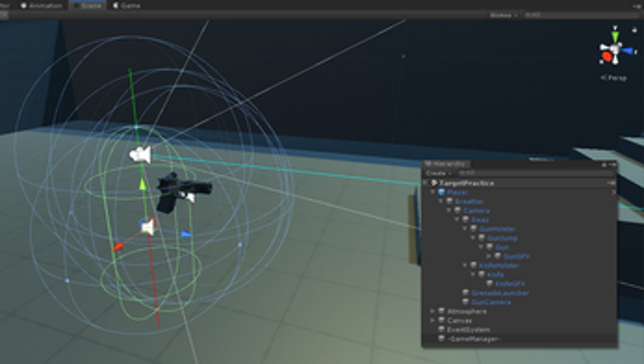Viewport: 644px width, 364px height.
Task: Click the center cube of the orientation gizmo
Action: click(615, 51)
